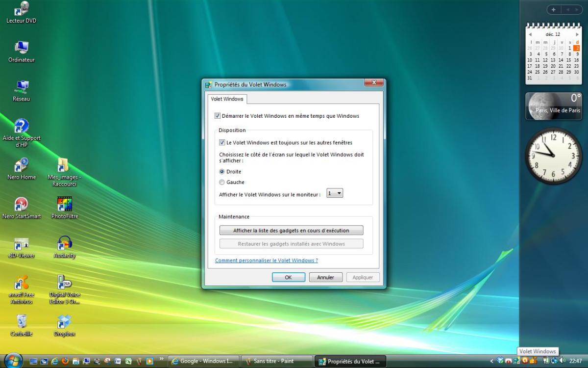Select the Digital Voice Editor 3 icon
The width and height of the screenshot is (588, 368).
[x=64, y=289]
